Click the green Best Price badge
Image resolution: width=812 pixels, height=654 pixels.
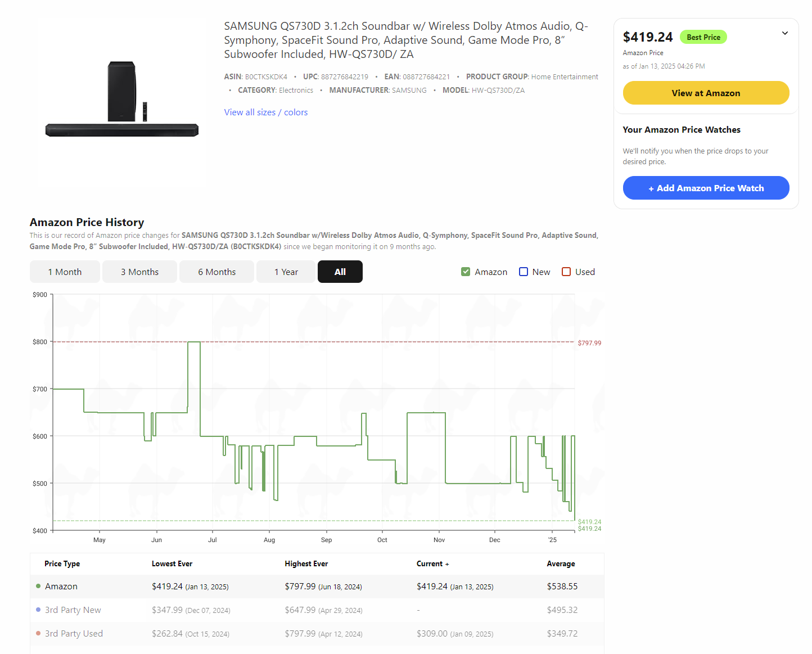click(x=703, y=37)
